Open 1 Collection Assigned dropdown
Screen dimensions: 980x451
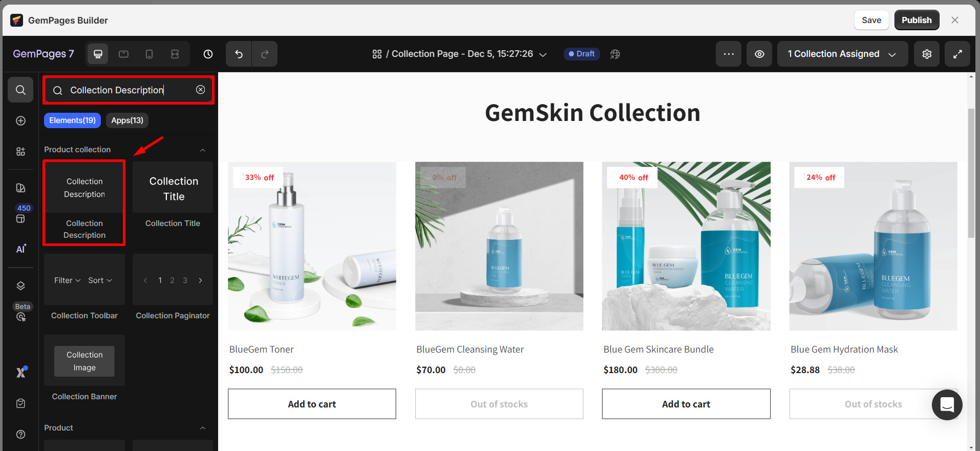pos(842,54)
